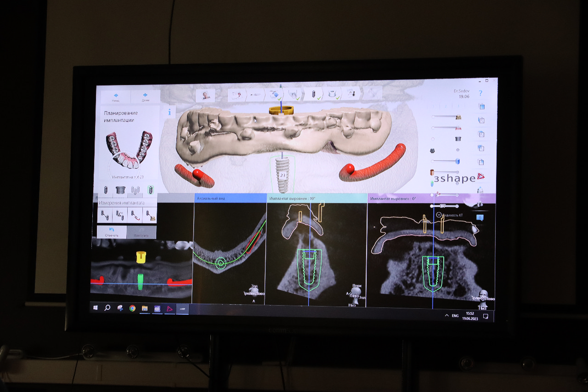
Task: Select the sleeve workflow step icon
Action: click(x=333, y=95)
